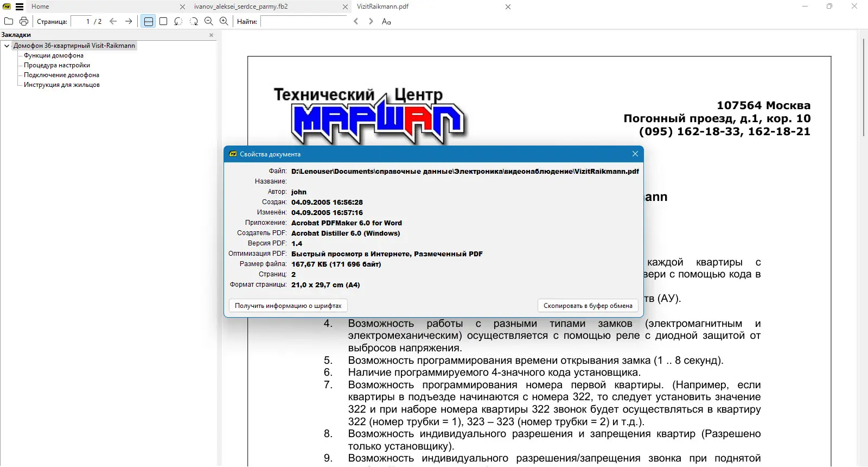Select bookmark Домофон 36-квартирный Visit-Raikmann
Screen dimensions: 868x467
point(74,46)
